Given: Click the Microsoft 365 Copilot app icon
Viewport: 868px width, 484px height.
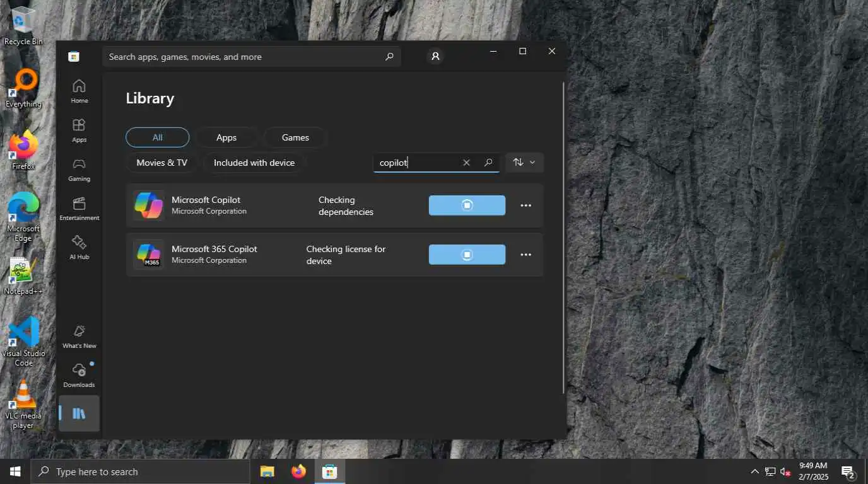Looking at the screenshot, I should coord(148,255).
